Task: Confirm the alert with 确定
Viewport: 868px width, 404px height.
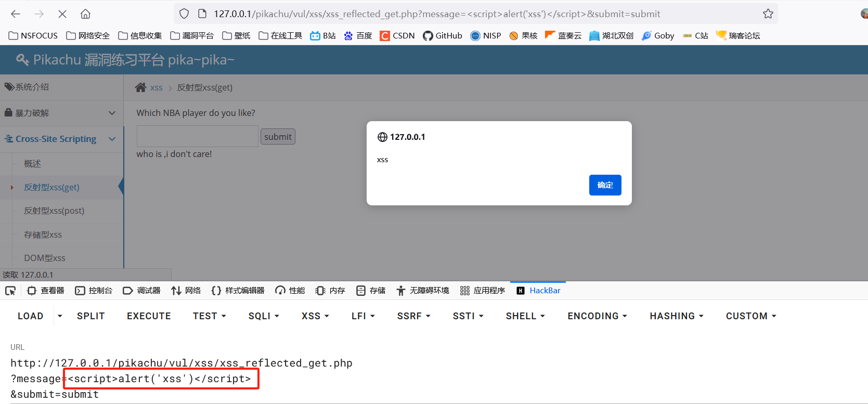Action: click(x=605, y=185)
